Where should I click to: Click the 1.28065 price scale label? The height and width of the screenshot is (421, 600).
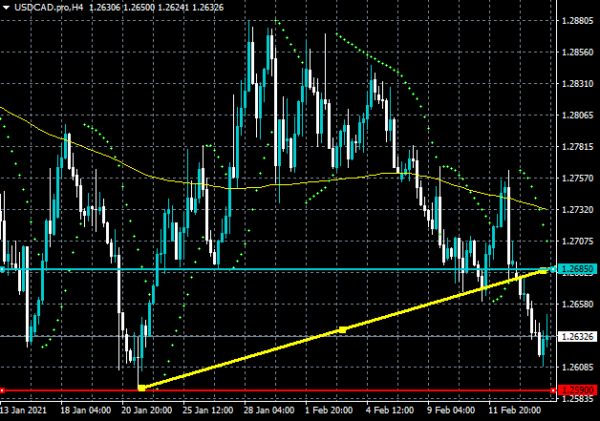click(577, 115)
